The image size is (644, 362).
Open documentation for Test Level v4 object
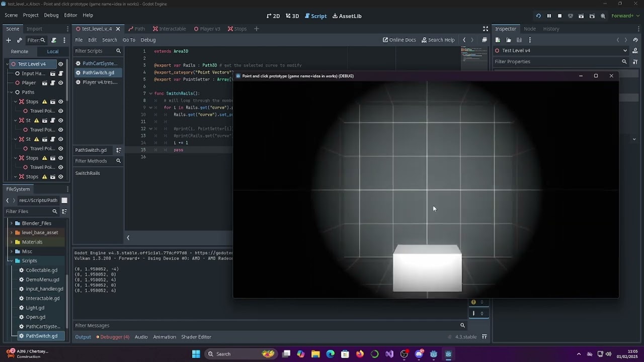[635, 51]
